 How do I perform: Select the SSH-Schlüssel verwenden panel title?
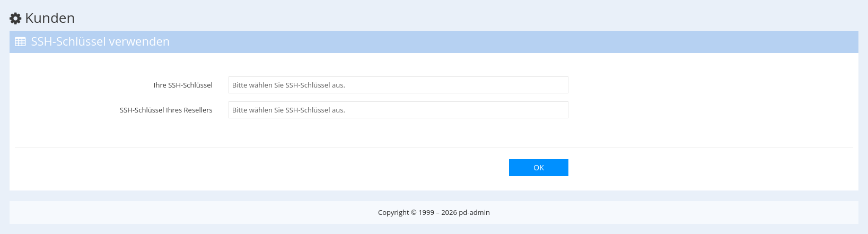(x=100, y=42)
